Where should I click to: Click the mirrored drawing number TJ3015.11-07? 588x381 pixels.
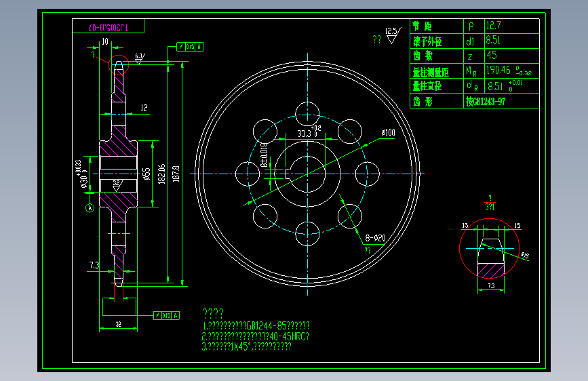(108, 28)
